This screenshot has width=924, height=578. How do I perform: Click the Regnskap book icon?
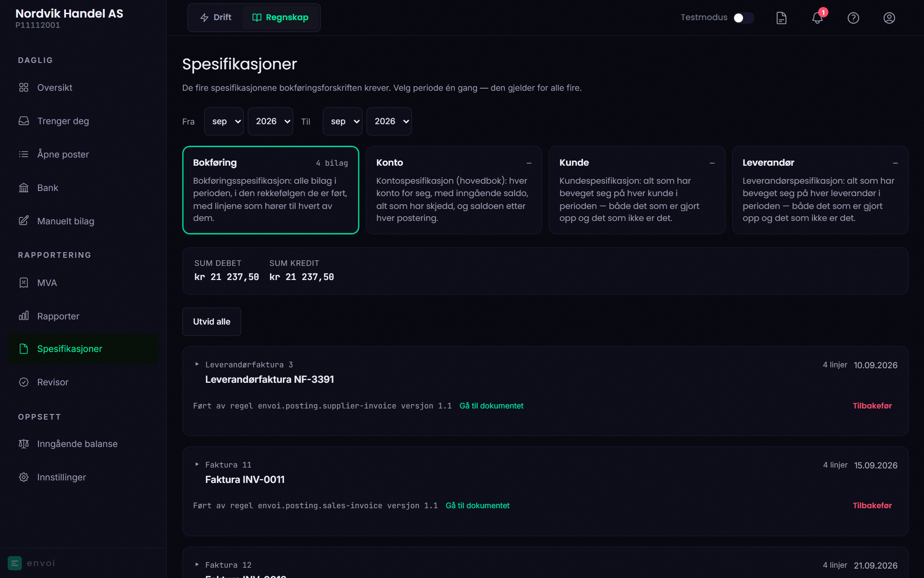[x=257, y=18]
